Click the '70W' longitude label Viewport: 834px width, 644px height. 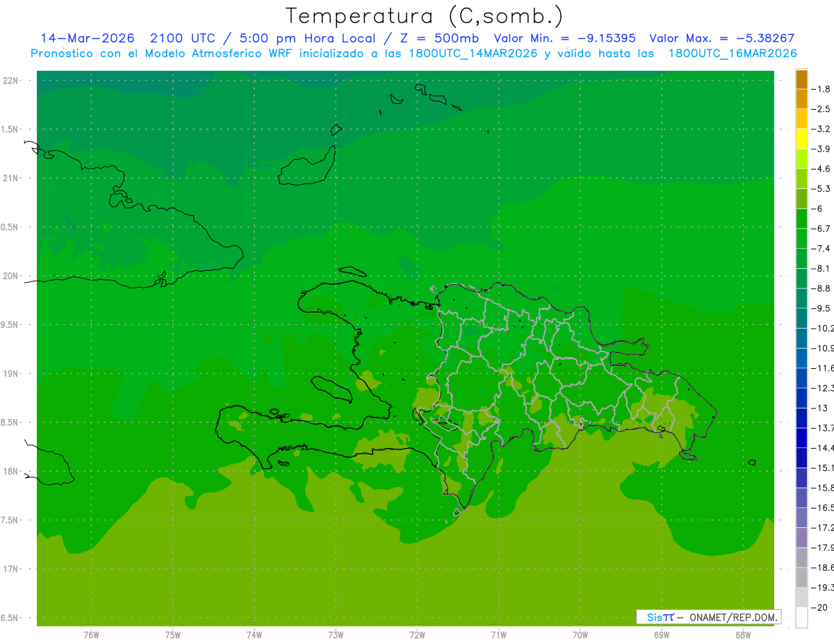(x=580, y=635)
